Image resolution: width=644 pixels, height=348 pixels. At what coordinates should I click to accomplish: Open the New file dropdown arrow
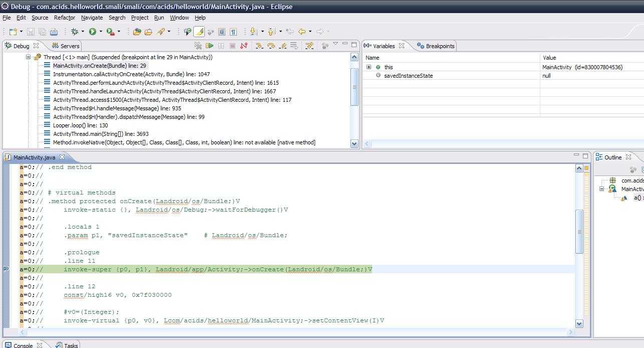coord(21,32)
